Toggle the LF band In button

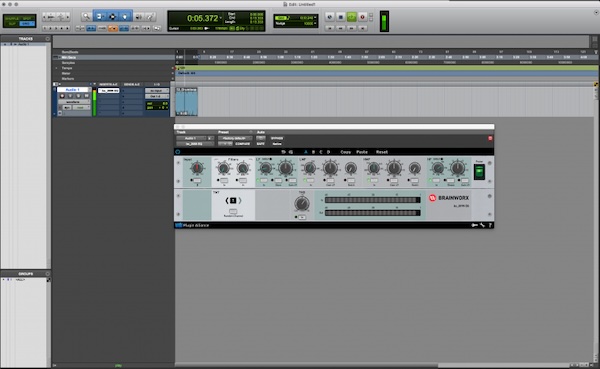264,180
